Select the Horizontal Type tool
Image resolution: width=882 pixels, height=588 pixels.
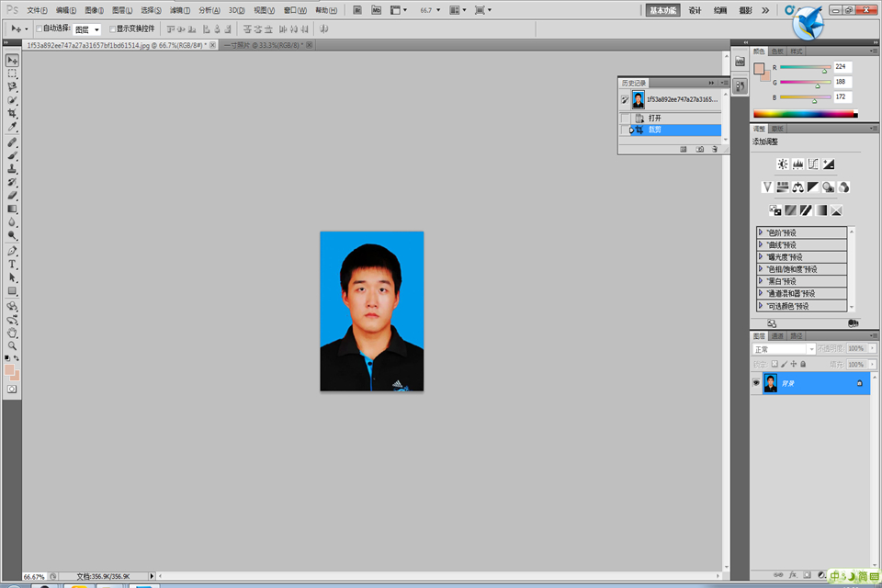(12, 264)
